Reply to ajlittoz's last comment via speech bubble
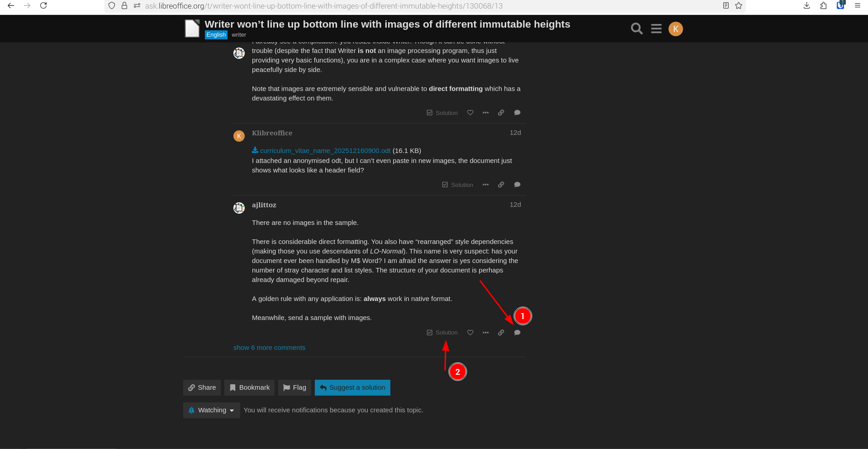 (517, 333)
